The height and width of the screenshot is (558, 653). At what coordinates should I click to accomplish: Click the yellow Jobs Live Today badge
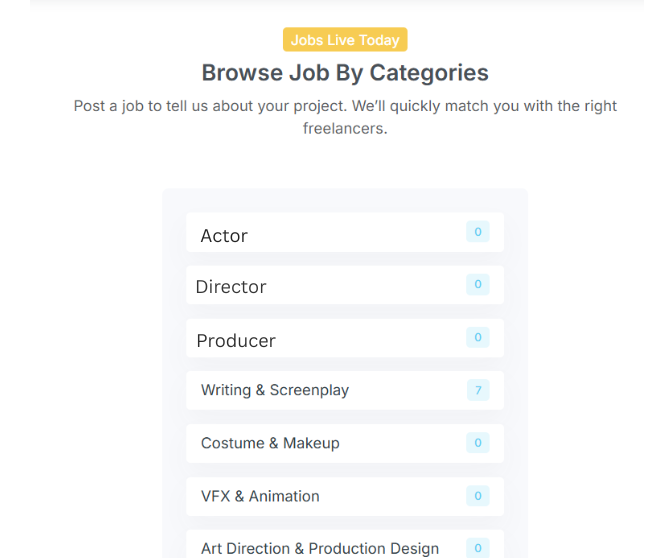[x=345, y=40]
